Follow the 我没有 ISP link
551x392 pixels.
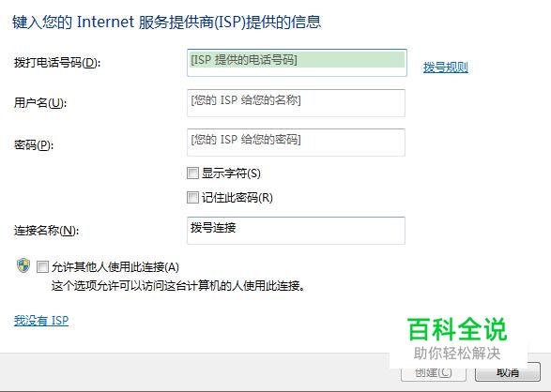point(41,321)
